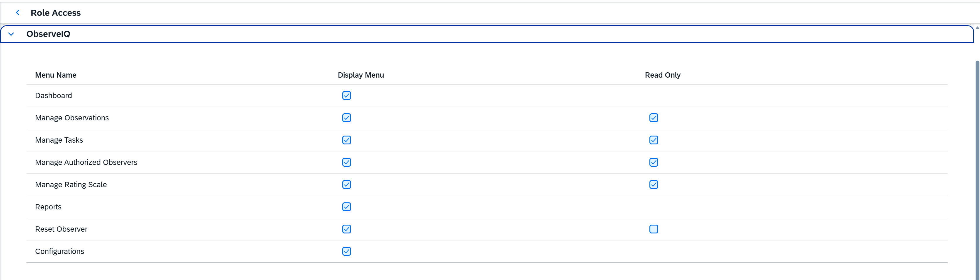This screenshot has height=280, width=980.
Task: Uncheck Read Only for Manage Observations
Action: tap(654, 118)
